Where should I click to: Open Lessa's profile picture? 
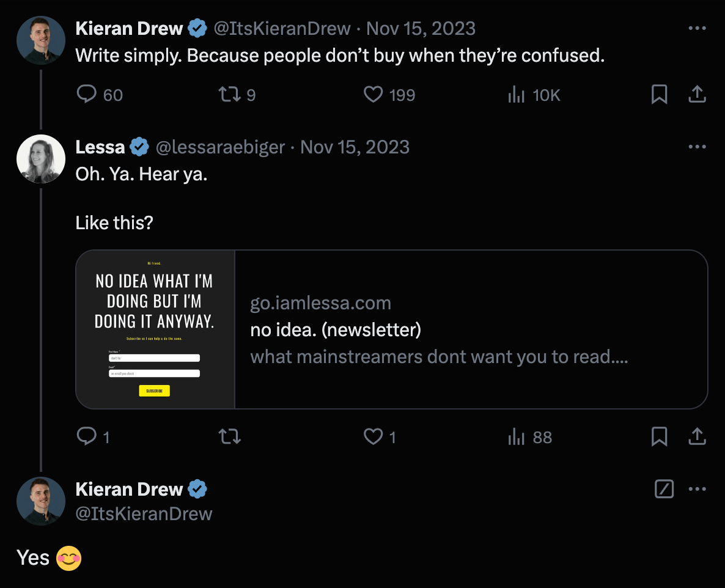tap(41, 158)
